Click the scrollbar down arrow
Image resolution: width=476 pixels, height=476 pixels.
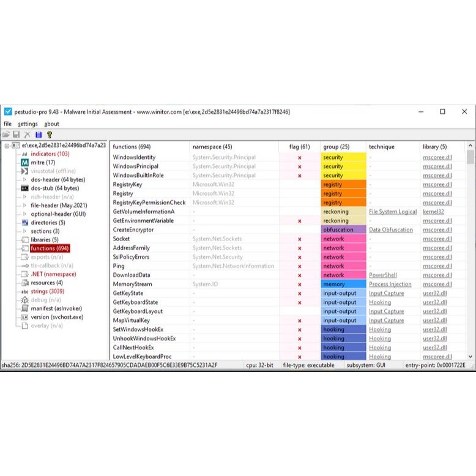tap(470, 357)
